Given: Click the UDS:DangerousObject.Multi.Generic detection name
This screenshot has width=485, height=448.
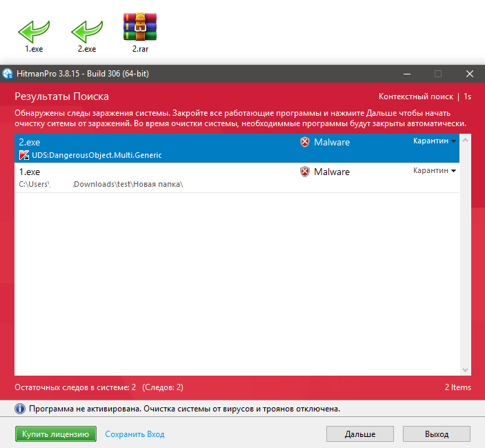Looking at the screenshot, I should point(97,155).
